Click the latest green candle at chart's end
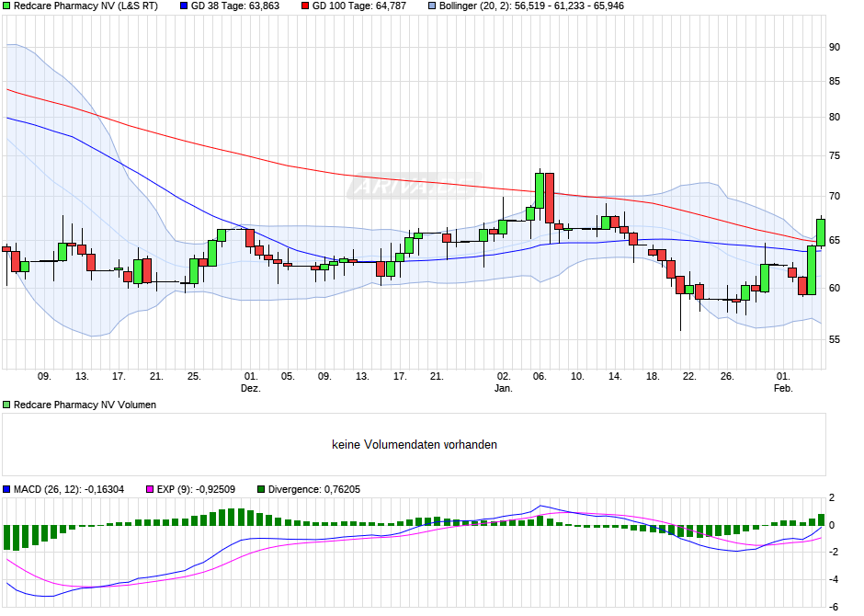The height and width of the screenshot is (616, 864). [821, 233]
